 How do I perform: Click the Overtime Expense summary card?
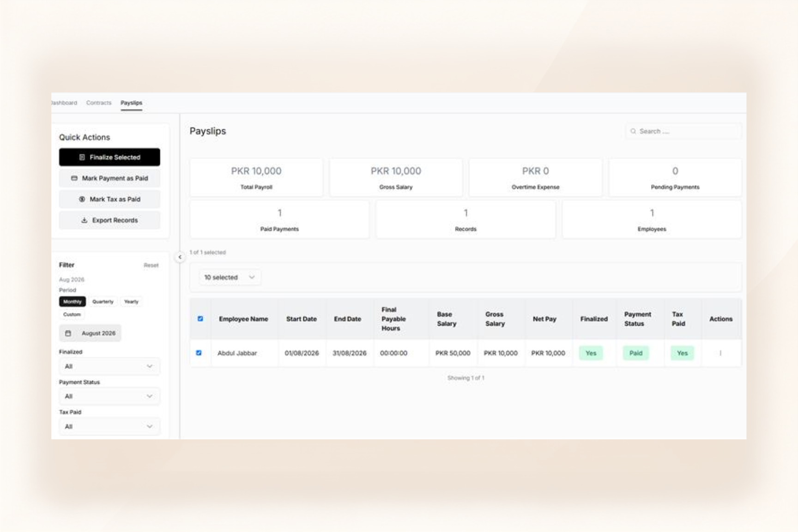(x=536, y=177)
